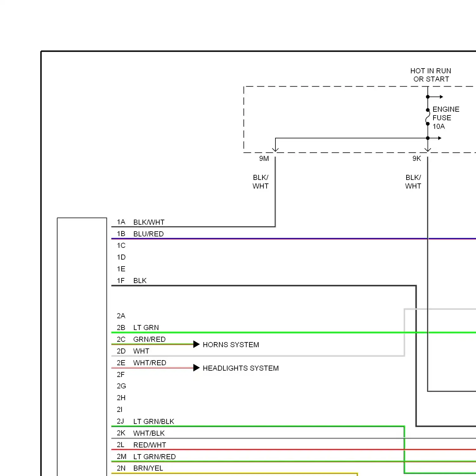Click pin 2B label

121,328
